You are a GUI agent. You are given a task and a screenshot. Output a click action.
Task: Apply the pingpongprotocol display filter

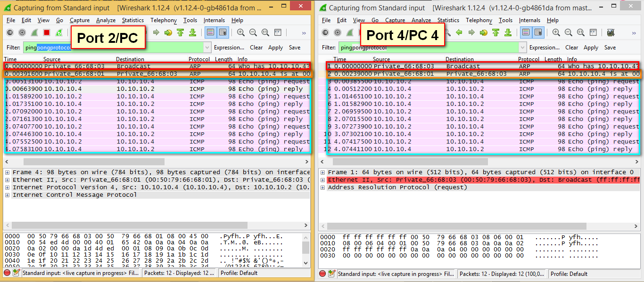pyautogui.click(x=275, y=47)
